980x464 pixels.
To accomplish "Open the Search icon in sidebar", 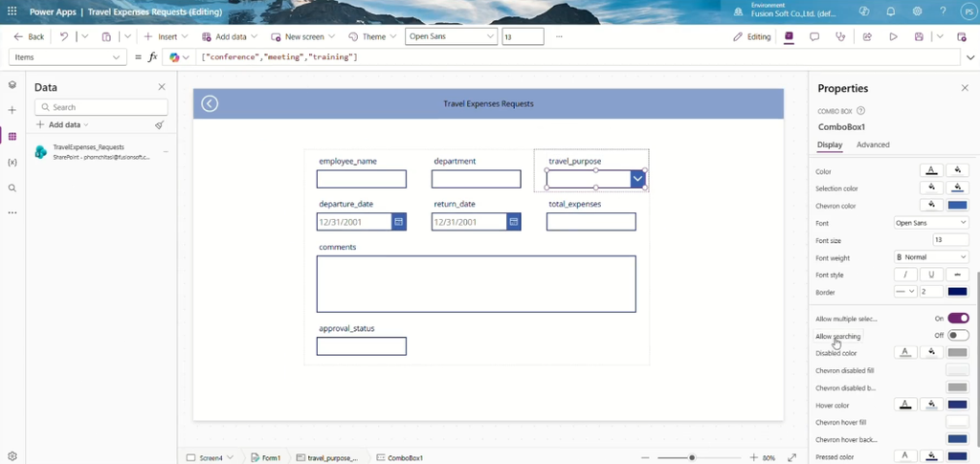I will pos(11,188).
